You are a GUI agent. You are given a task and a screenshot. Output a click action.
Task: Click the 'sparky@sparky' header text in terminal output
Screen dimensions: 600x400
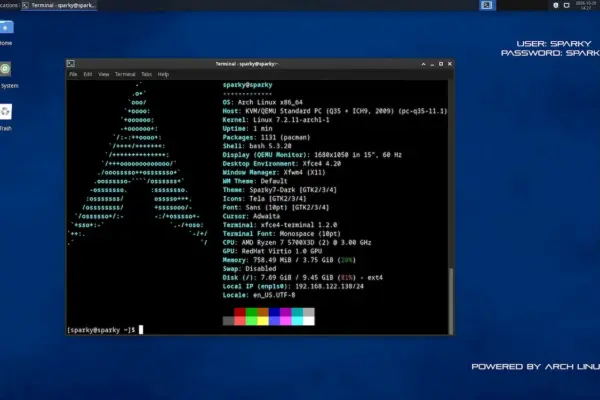tap(248, 85)
